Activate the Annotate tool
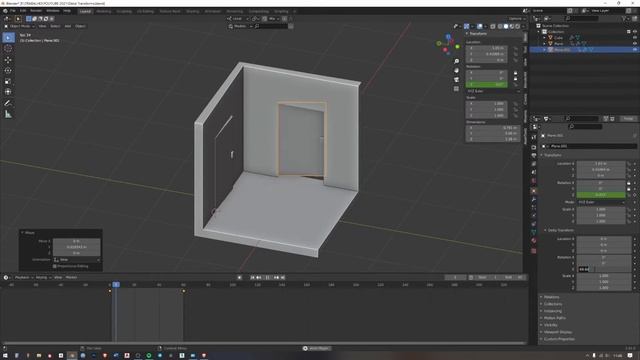The width and height of the screenshot is (640, 360). coord(8,103)
